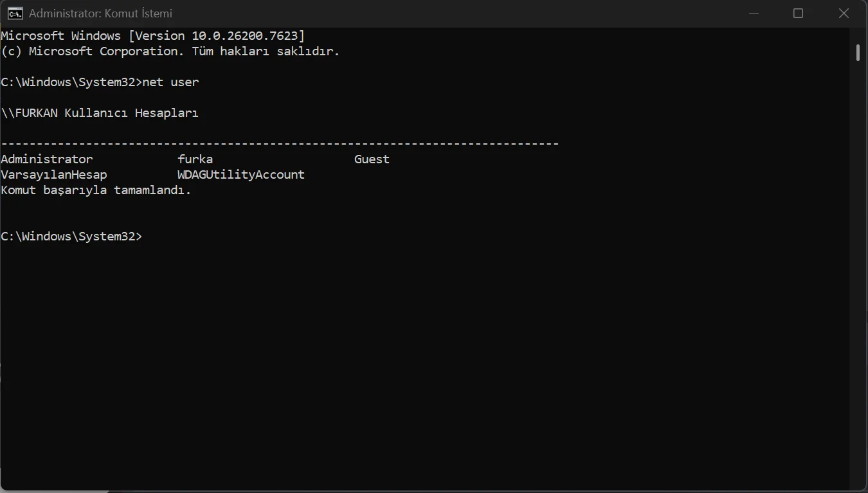Click the "Administrator: Komut İstemi" title text
Viewport: 868px width, 493px height.
click(100, 13)
